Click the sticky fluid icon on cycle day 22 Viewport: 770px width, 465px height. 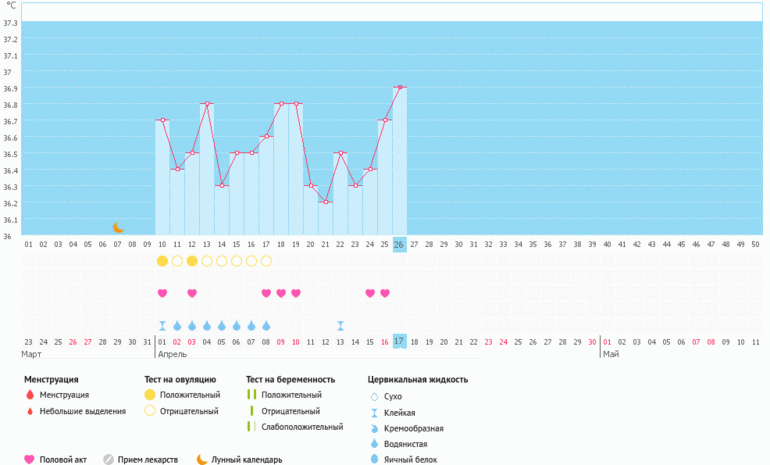(340, 325)
